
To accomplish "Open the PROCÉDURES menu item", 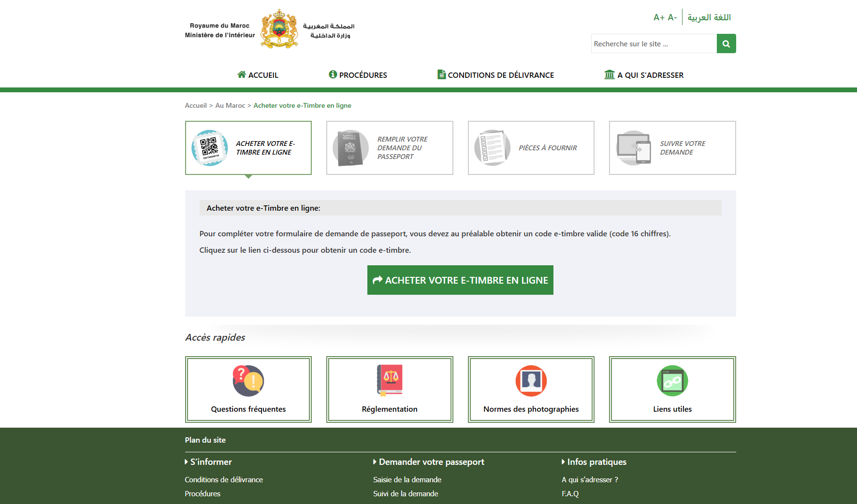I will pos(358,75).
